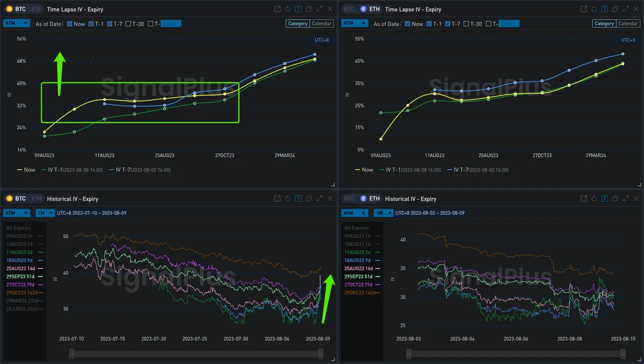This screenshot has height=364, width=644.
Task: Select Category view in ETH Time Lapse panel
Action: click(604, 24)
